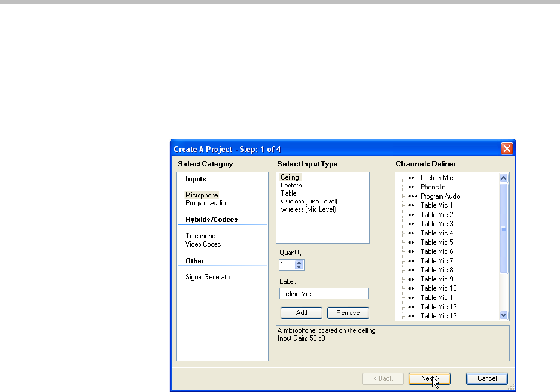Click the Table Mic 9 icon
Image resolution: width=560 pixels, height=392 pixels.
tap(412, 279)
